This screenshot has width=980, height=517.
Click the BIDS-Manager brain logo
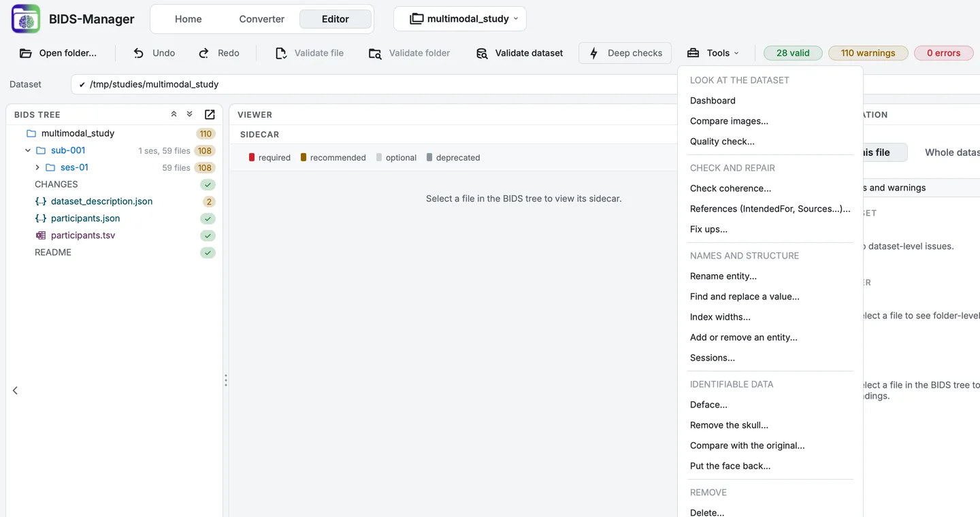click(x=26, y=19)
